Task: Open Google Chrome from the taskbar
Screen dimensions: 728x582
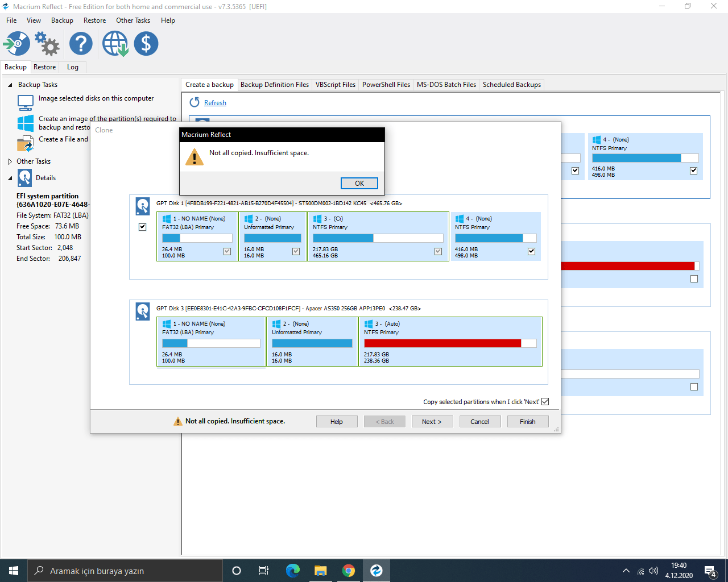Action: tap(349, 571)
